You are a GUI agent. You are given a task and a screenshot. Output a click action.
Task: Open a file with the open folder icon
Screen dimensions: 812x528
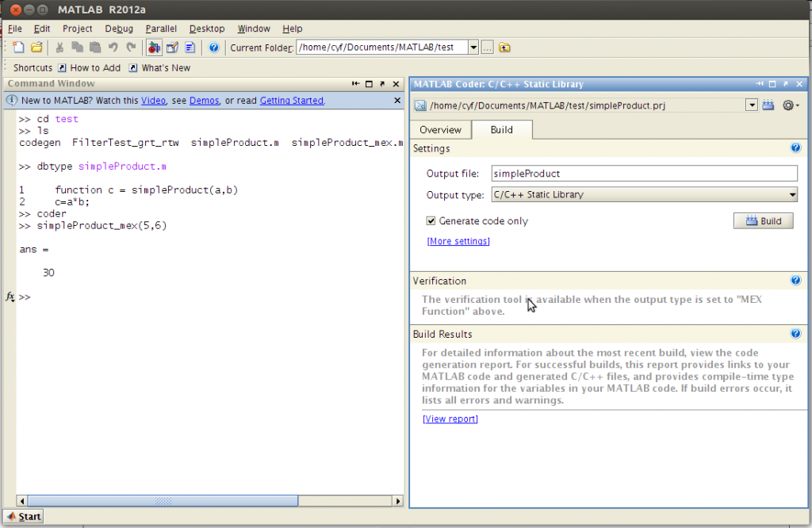pos(36,47)
